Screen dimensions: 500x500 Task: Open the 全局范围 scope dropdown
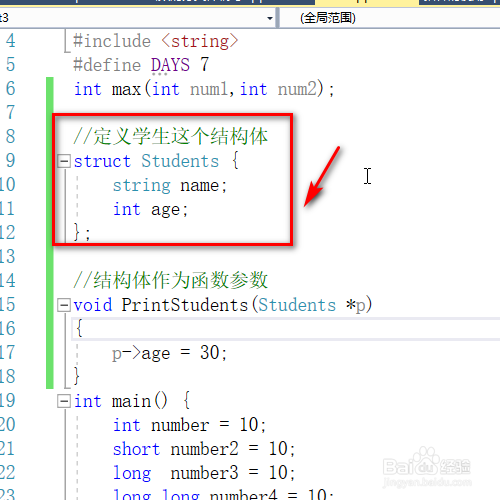pos(389,18)
